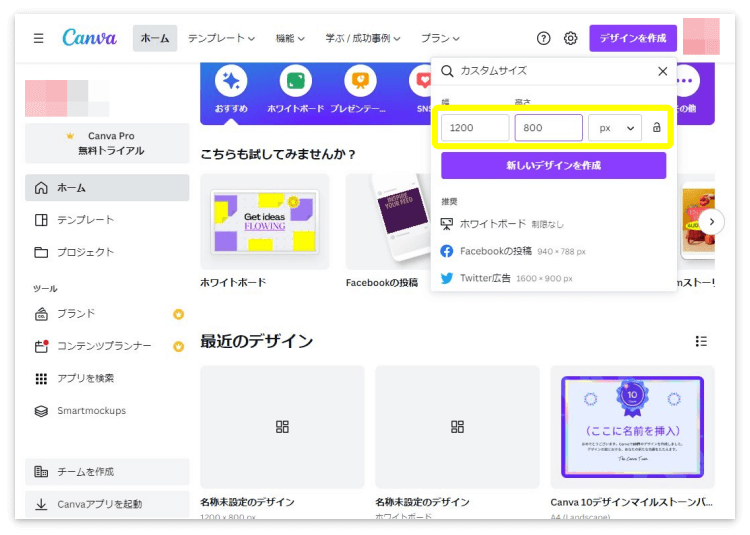Click チームを作成 button

coord(107,472)
